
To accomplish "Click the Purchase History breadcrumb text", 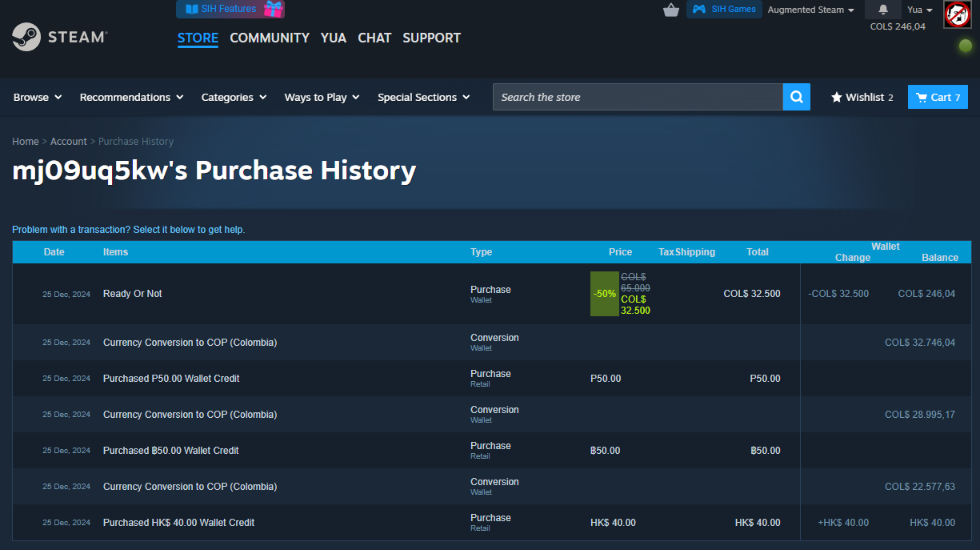I will [136, 141].
